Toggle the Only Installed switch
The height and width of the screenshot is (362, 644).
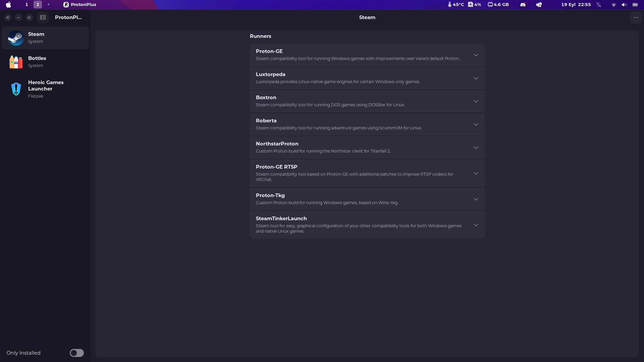point(76,353)
